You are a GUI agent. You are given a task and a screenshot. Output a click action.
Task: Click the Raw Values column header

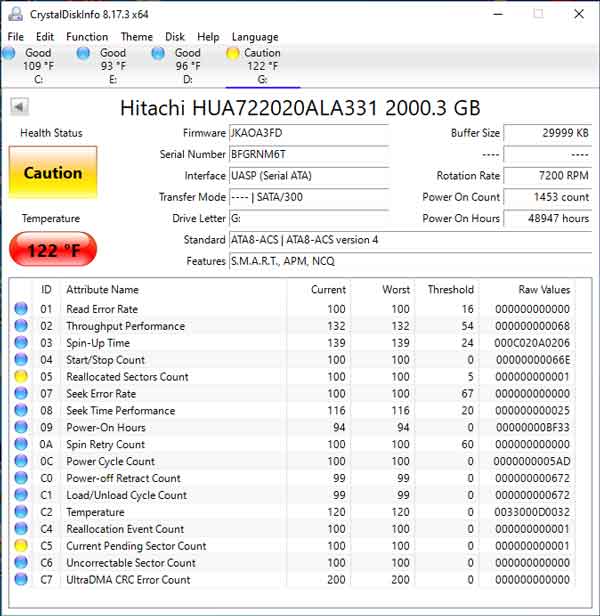coord(544,290)
